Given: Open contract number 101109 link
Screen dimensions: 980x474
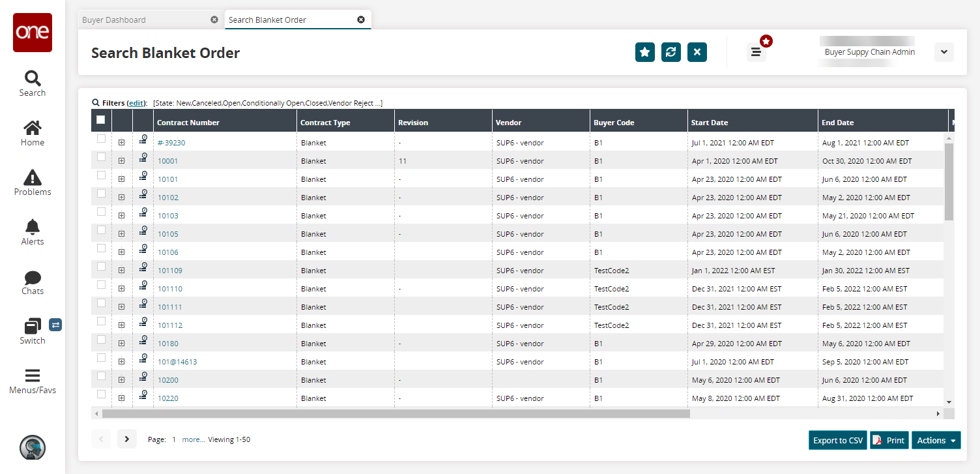Looking at the screenshot, I should (170, 271).
